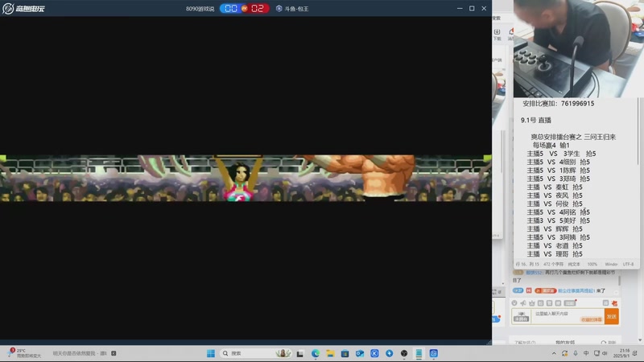Minimize the game window
This screenshot has height=362, width=644.
pyautogui.click(x=460, y=8)
